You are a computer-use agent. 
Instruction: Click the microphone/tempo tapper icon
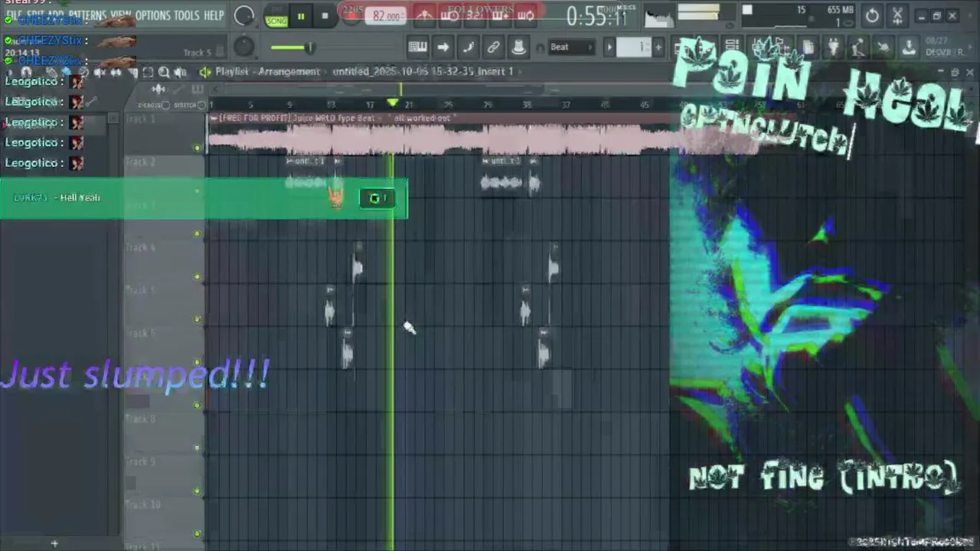[x=858, y=47]
